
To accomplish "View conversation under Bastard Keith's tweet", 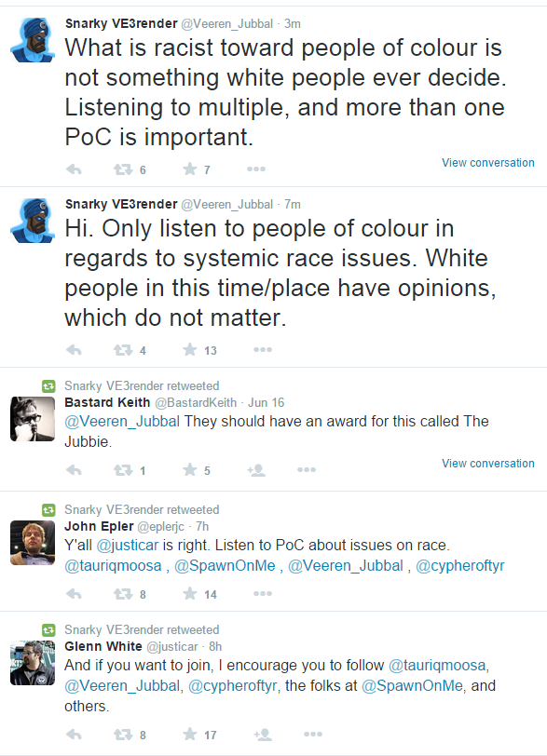I will click(x=488, y=464).
